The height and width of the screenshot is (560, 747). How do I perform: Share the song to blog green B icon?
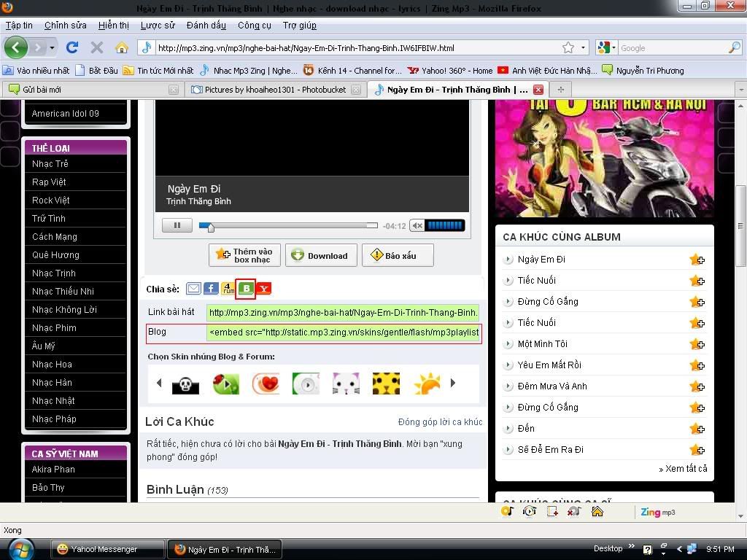[246, 289]
